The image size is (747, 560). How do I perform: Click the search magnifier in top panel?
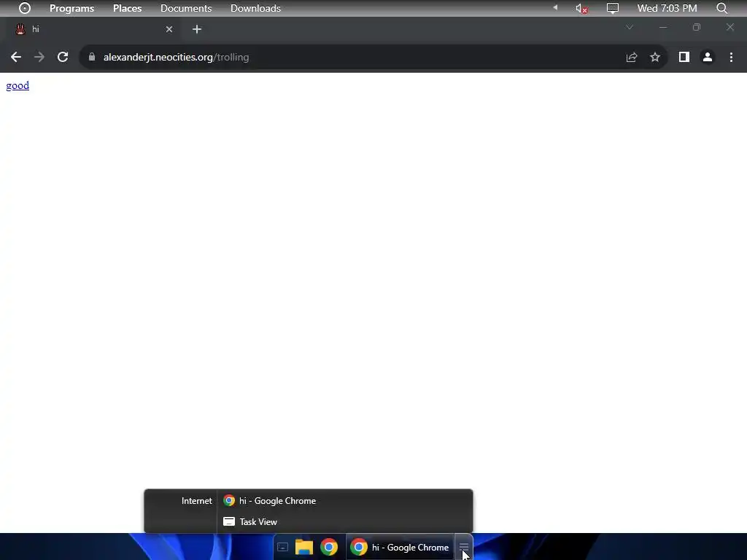[x=721, y=8]
